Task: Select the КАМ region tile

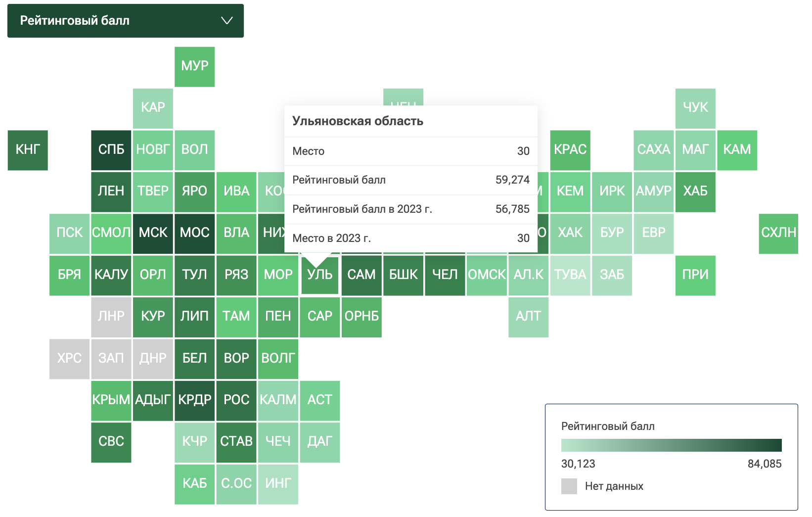Action: click(737, 150)
